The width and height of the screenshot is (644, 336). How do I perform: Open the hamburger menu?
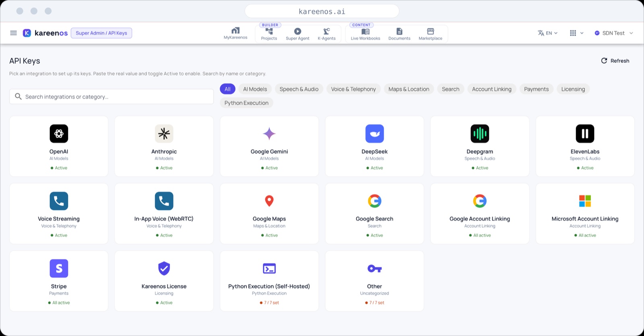13,33
